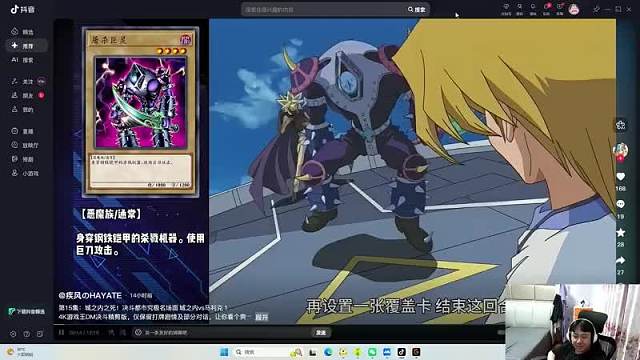This screenshot has width=640, height=360.
Task: Share the video with the arrow icon
Action: point(620,260)
